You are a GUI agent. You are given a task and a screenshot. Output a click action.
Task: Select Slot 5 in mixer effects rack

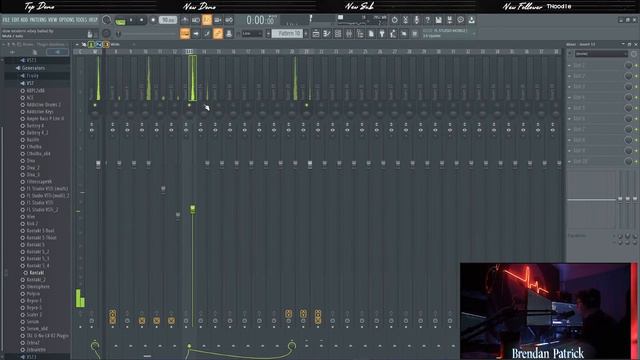tap(597, 108)
